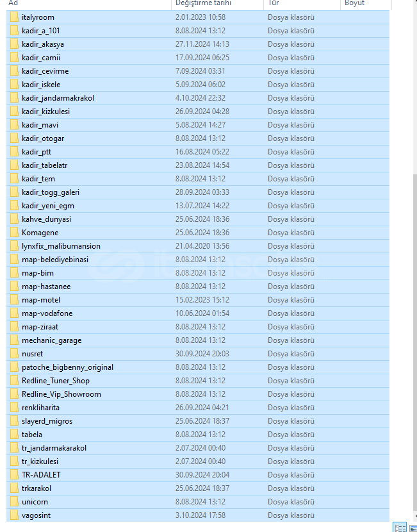Click Dosya klasörü type in nusret row
Viewport: 417px width, 532px height.
(x=291, y=354)
